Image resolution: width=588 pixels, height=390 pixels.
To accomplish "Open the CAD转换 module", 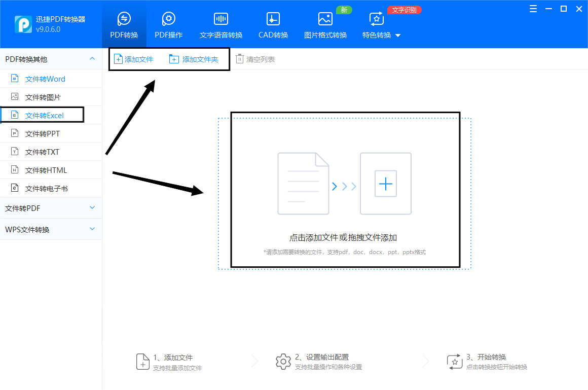I will point(273,24).
